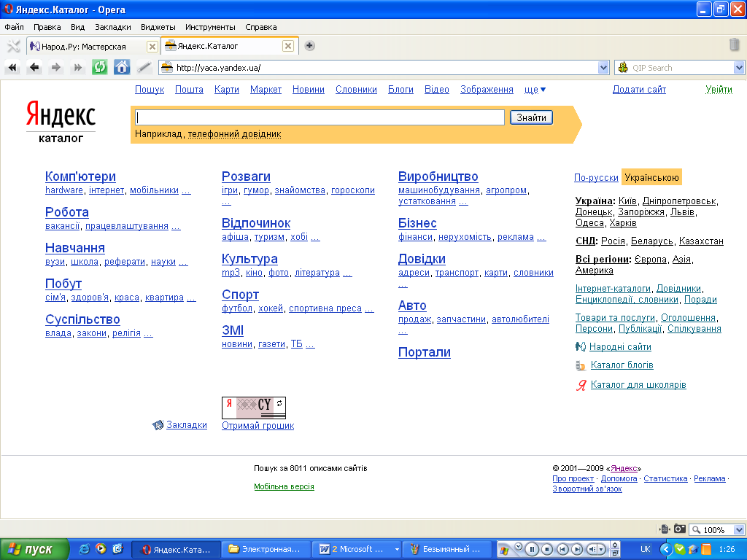Image resolution: width=747 pixels, height=560 pixels.
Task: Open the Розваги category link
Action: pos(246,176)
